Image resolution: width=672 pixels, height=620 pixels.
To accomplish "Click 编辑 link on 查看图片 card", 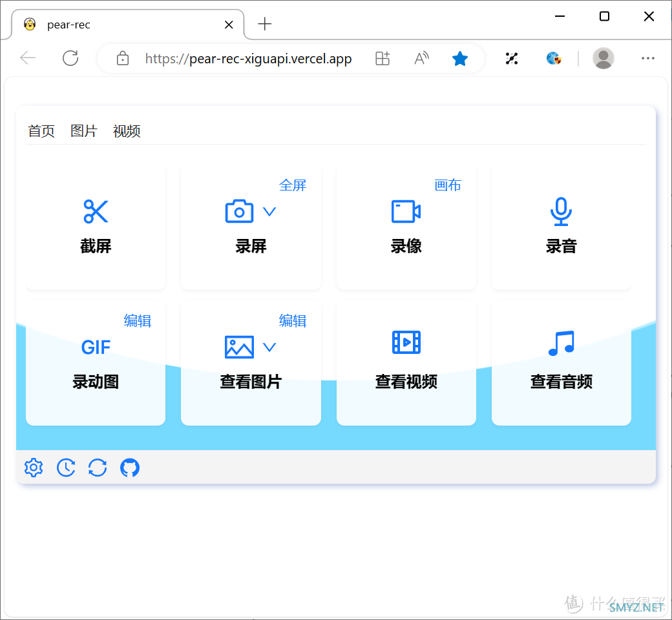I will [293, 320].
